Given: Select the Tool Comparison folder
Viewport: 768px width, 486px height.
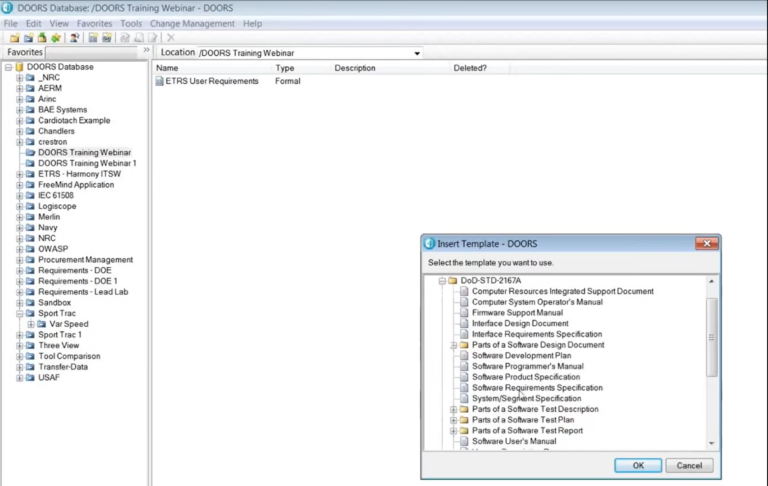Looking at the screenshot, I should click(x=69, y=356).
